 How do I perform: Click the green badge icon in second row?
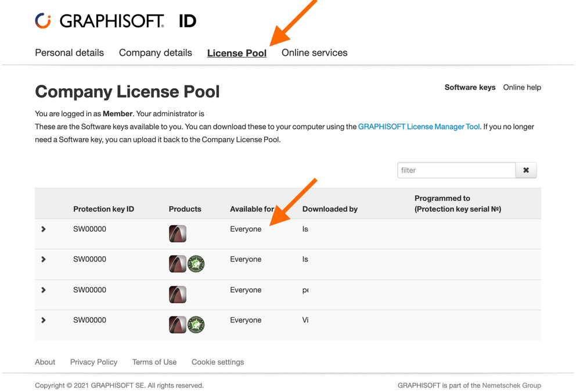click(196, 264)
